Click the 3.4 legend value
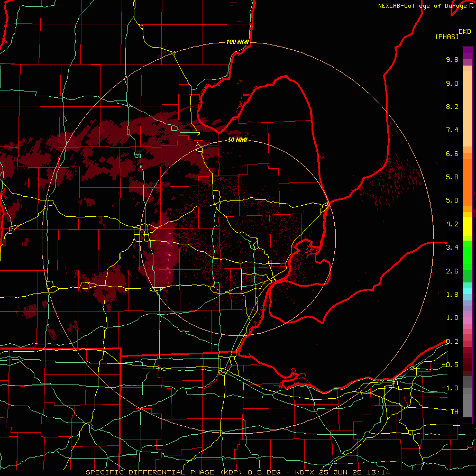476x476 pixels. tap(452, 248)
